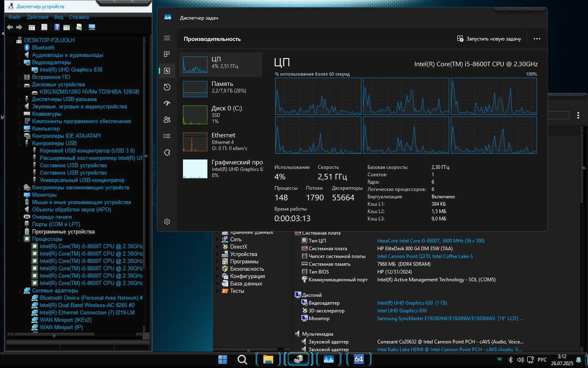Switch to AIDA64 taskbar icon
This screenshot has height=368, width=588.
(359, 359)
